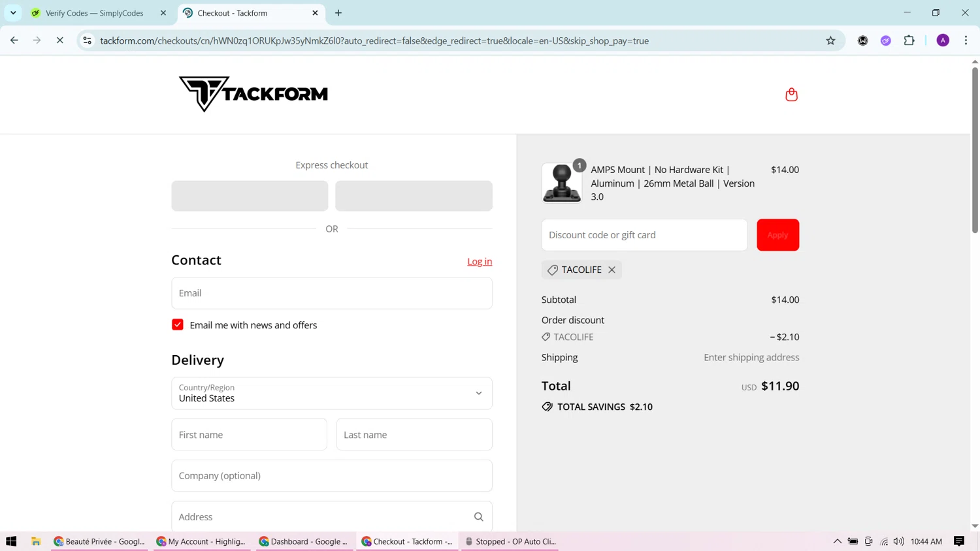Open the shopping bag cart icon
The width and height of the screenshot is (980, 551).
[x=791, y=95]
